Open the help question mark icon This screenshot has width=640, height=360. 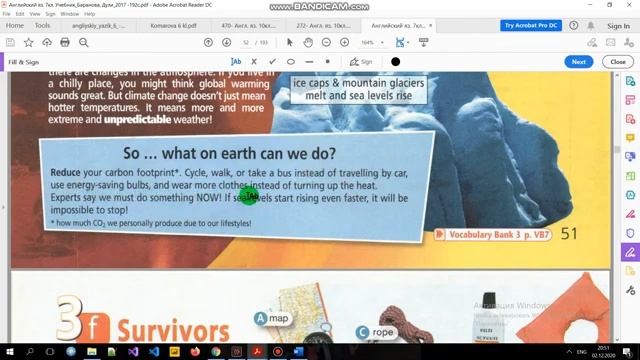[573, 25]
